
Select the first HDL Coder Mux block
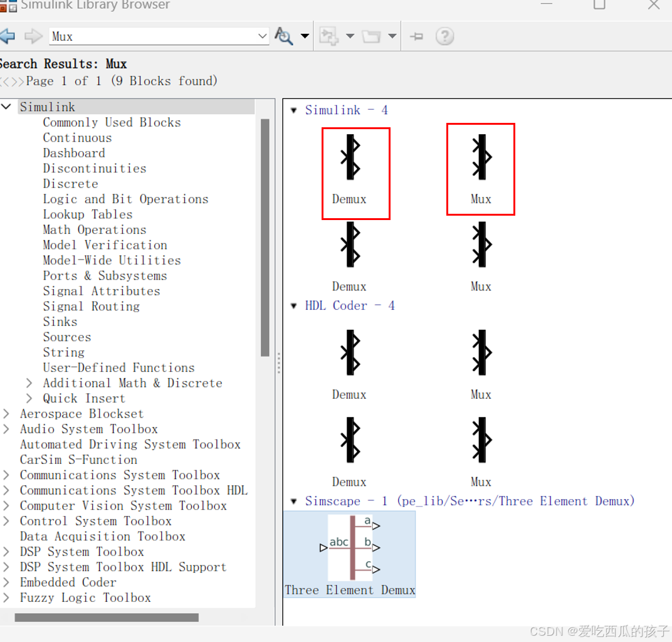tap(481, 365)
